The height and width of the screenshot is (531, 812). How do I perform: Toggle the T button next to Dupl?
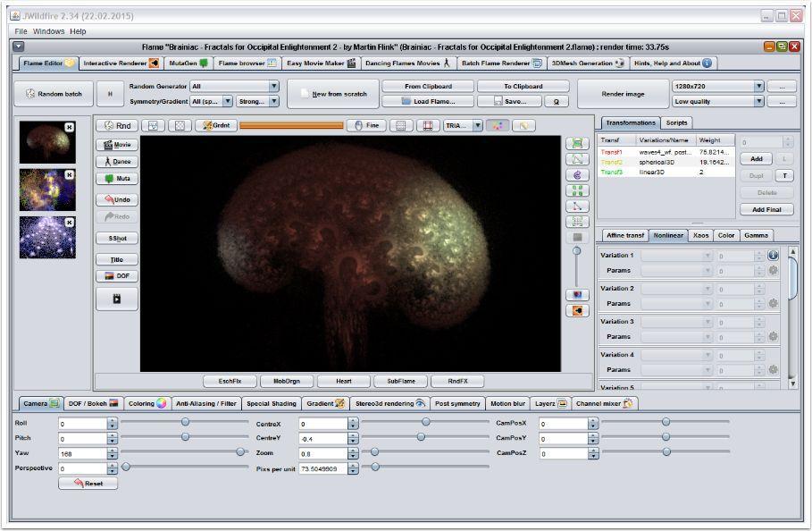[784, 175]
